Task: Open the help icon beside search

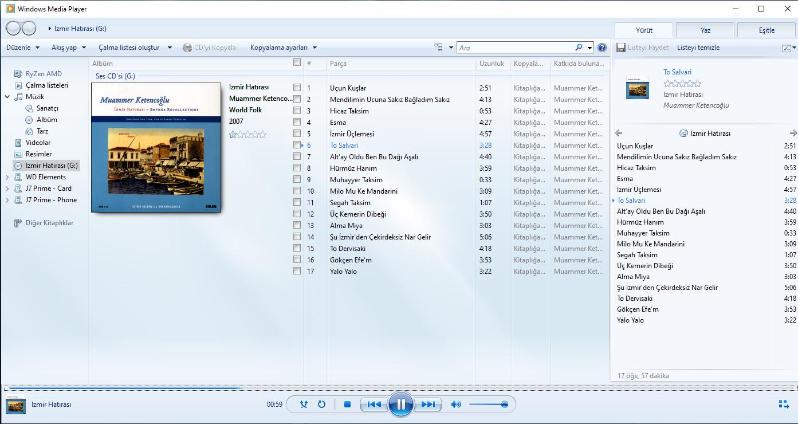Action: click(x=602, y=47)
